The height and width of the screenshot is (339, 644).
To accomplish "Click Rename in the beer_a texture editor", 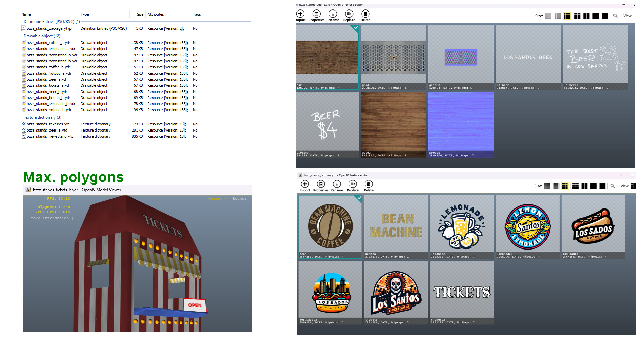I will point(333,16).
